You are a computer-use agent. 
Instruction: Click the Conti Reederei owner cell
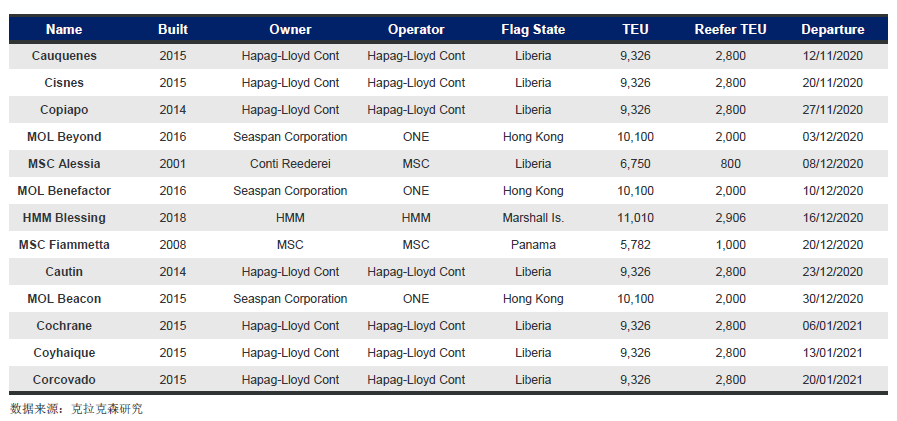290,164
